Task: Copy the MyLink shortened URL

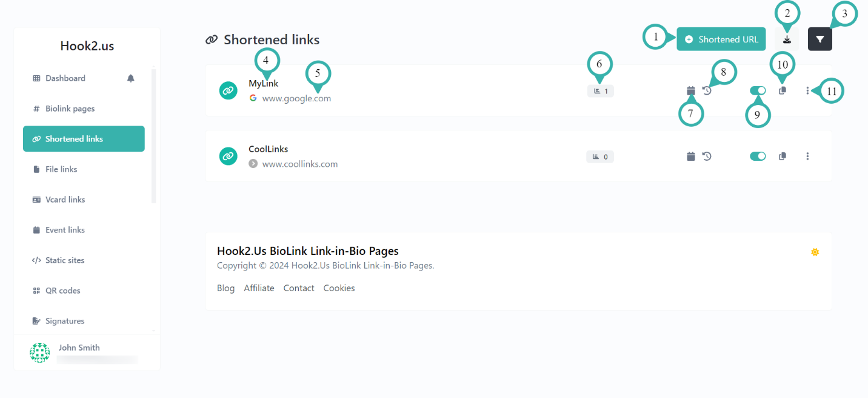Action: tap(783, 90)
